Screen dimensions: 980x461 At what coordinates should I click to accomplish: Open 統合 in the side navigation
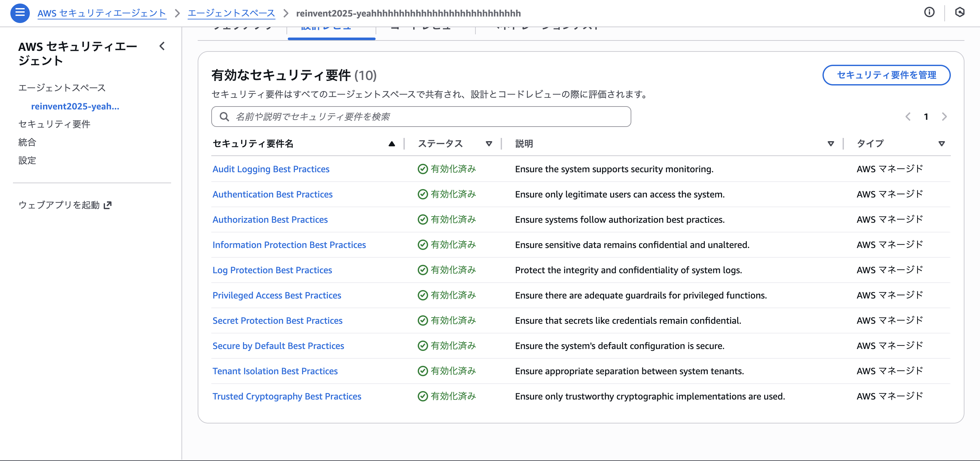coord(28,142)
